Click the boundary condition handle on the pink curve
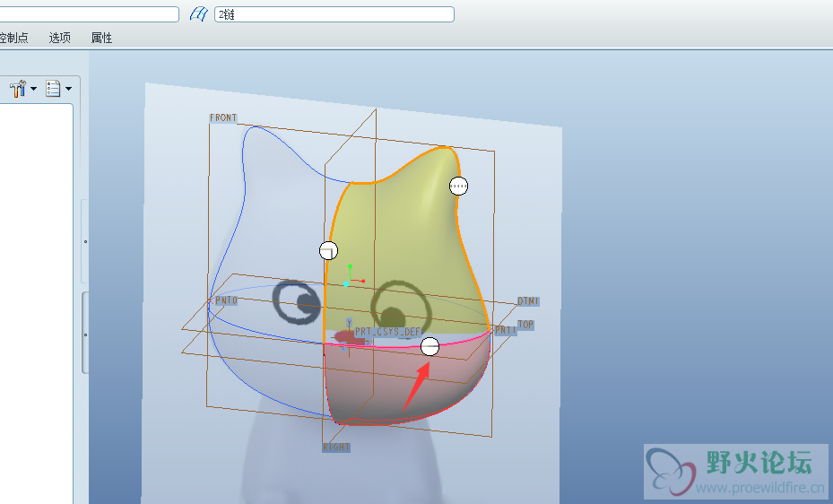 point(430,347)
